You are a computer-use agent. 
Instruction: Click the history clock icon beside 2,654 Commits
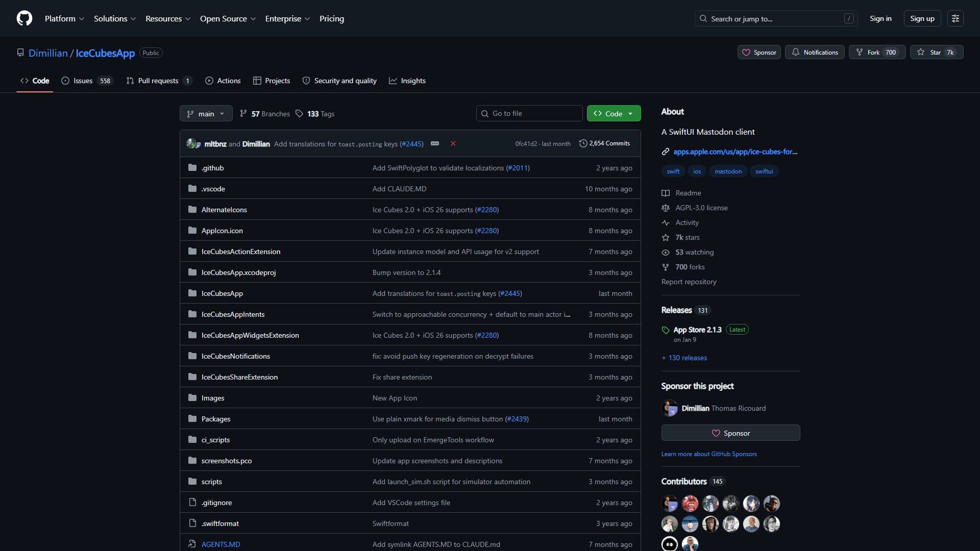[x=583, y=143]
